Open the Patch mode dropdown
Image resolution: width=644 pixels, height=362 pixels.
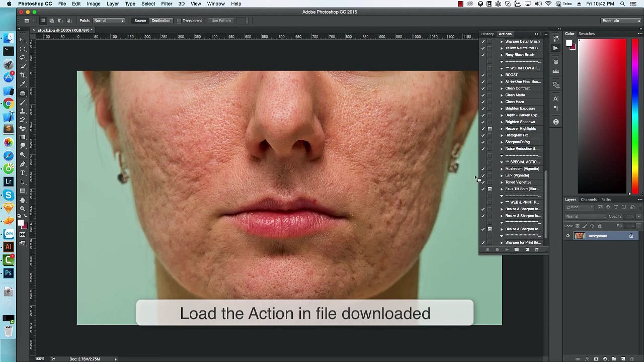(x=109, y=21)
